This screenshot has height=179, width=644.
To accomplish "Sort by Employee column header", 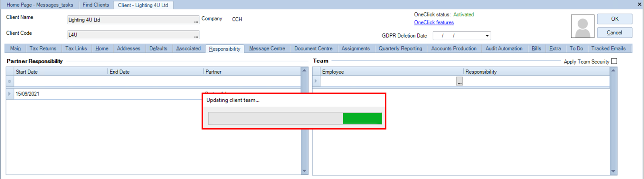I will click(392, 72).
